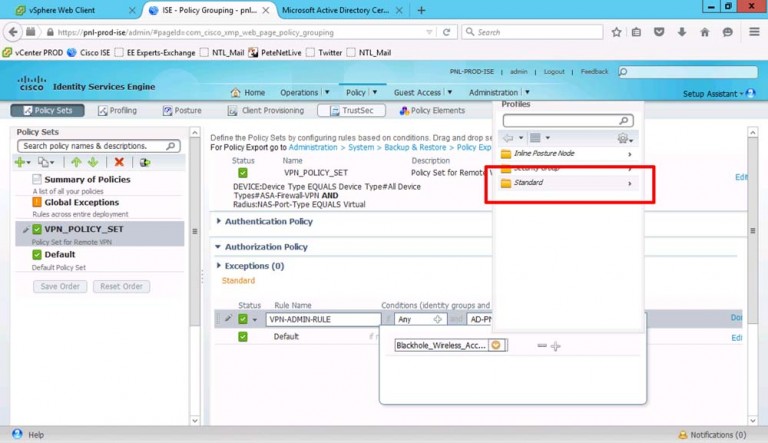Click the search magnifier in Policy Sets box
Screen dimensions: 768x443
point(170,146)
